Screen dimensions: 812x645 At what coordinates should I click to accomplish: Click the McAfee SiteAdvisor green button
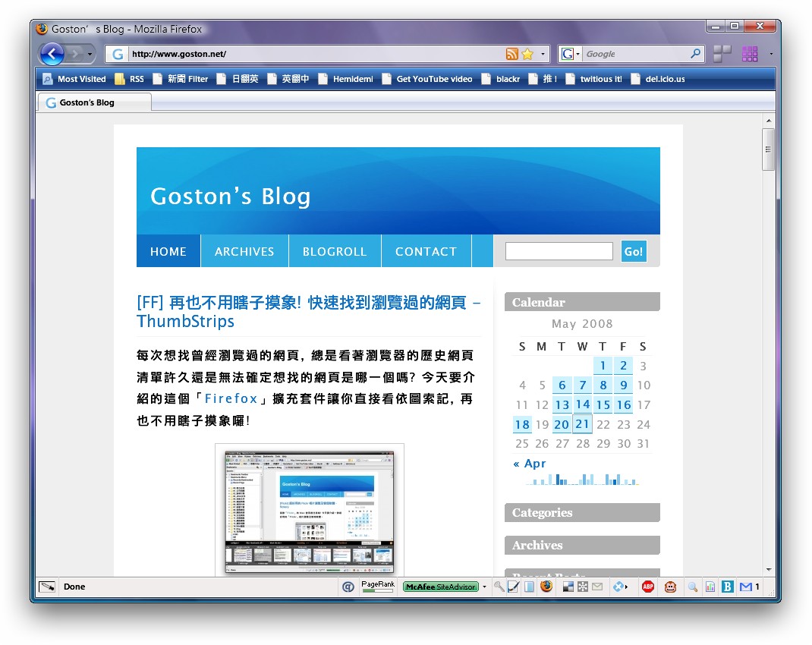pyautogui.click(x=441, y=587)
